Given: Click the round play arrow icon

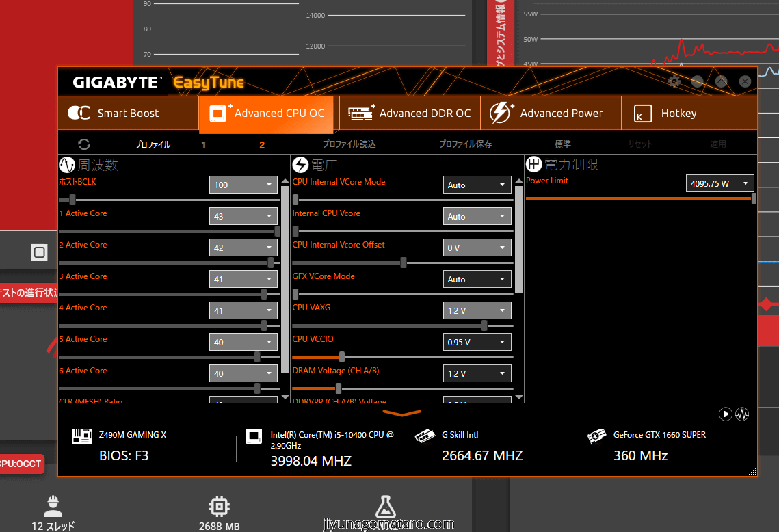Looking at the screenshot, I should 726,414.
